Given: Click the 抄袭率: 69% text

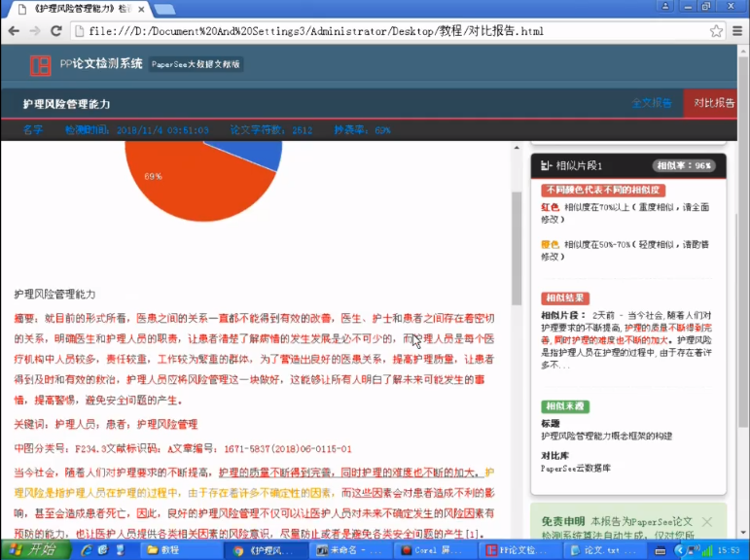Looking at the screenshot, I should pos(362,130).
